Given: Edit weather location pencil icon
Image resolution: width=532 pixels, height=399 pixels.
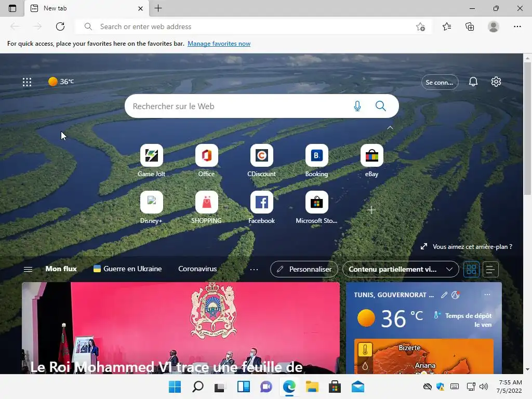Looking at the screenshot, I should point(444,295).
